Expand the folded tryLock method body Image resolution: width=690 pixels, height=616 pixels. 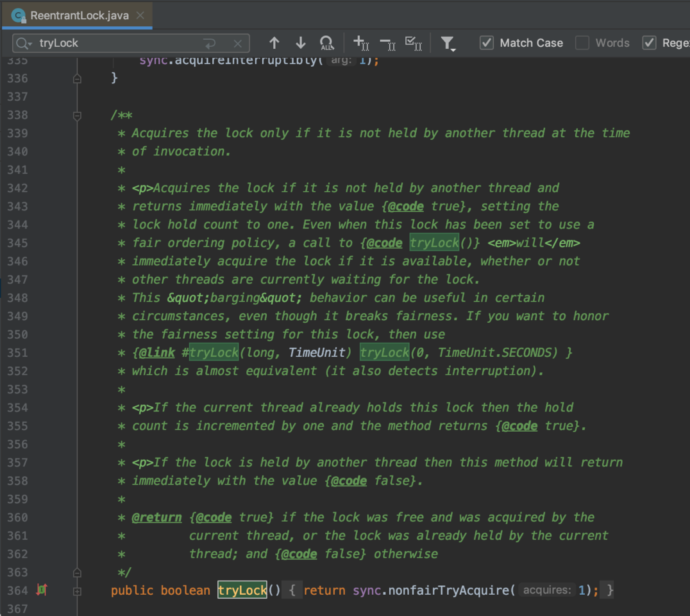[x=77, y=590]
